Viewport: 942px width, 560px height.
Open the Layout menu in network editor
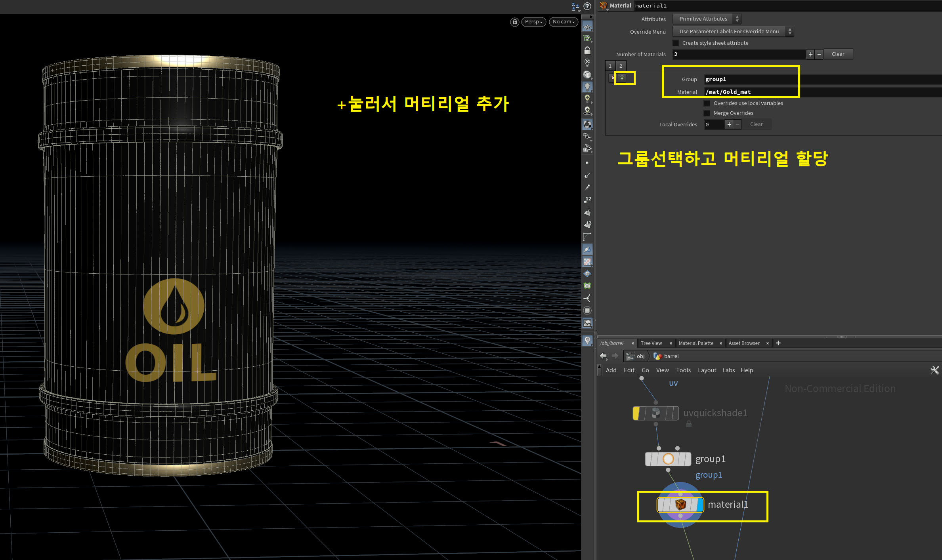(x=707, y=370)
